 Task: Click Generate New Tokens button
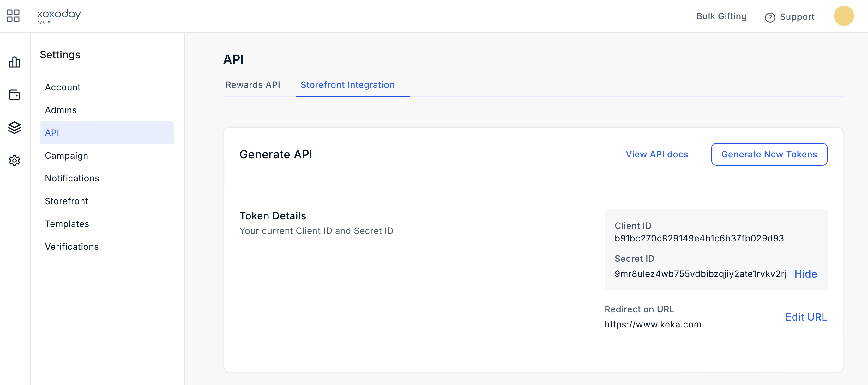tap(769, 154)
